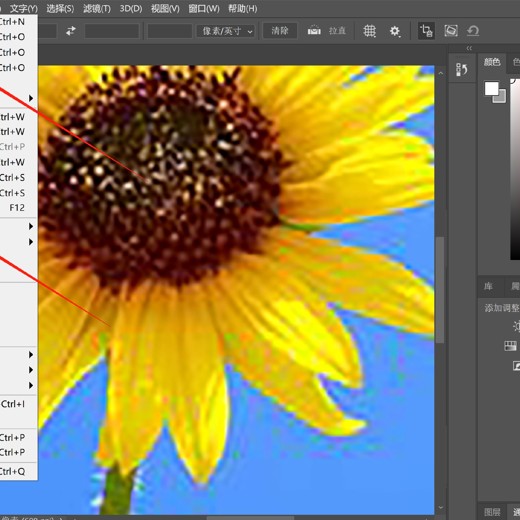Screen dimensions: 520x520
Task: Open the 像素/英寸 units dropdown
Action: coord(226,31)
